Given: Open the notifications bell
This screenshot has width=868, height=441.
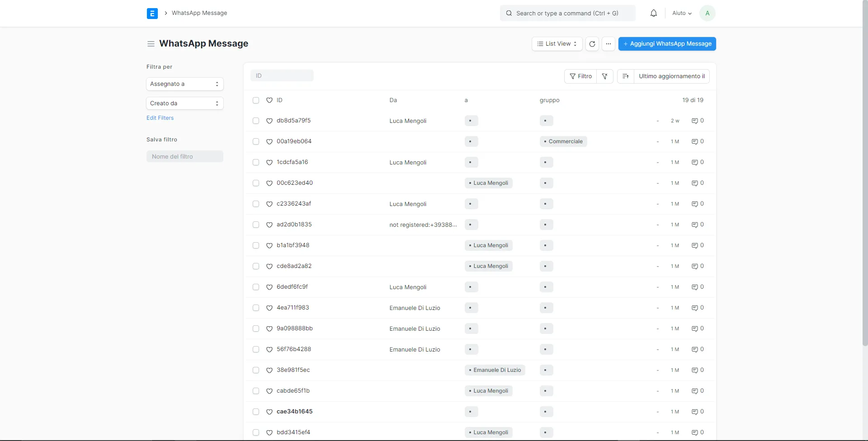Looking at the screenshot, I should pyautogui.click(x=653, y=13).
